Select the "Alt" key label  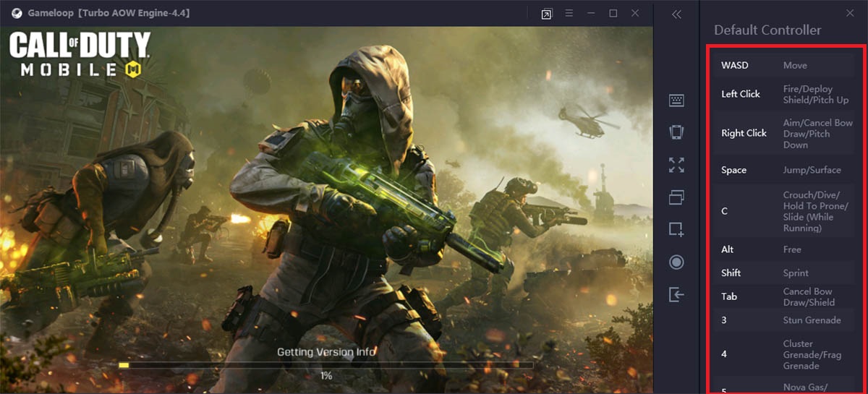(728, 249)
